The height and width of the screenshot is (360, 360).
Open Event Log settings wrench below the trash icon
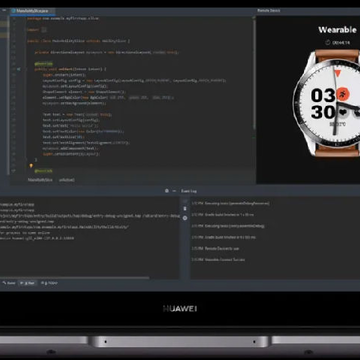pos(185,218)
